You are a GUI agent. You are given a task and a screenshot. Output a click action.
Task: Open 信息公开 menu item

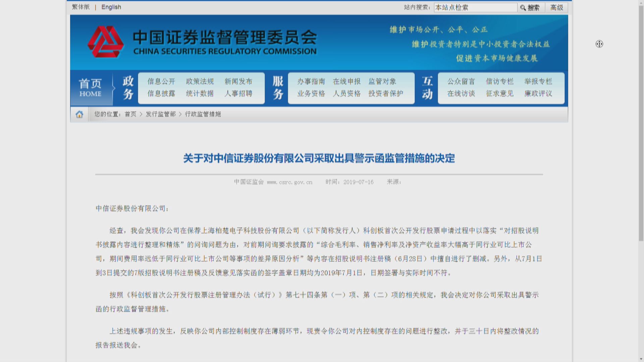click(x=161, y=81)
